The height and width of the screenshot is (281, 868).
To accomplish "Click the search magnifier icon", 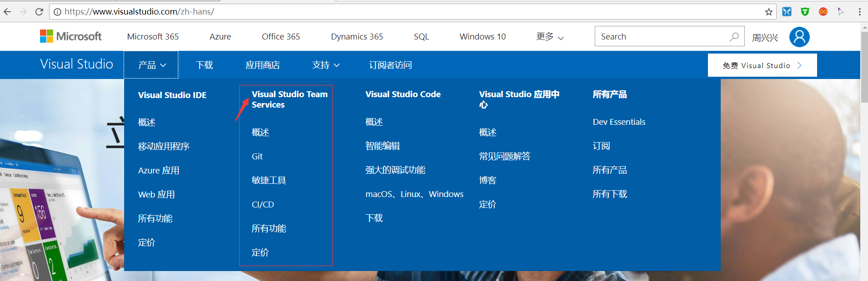I will click(734, 37).
